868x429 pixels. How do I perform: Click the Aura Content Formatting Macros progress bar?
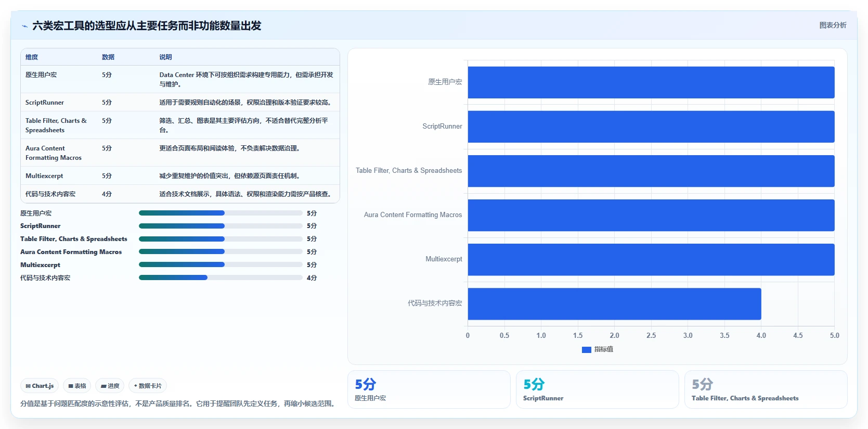pos(221,251)
